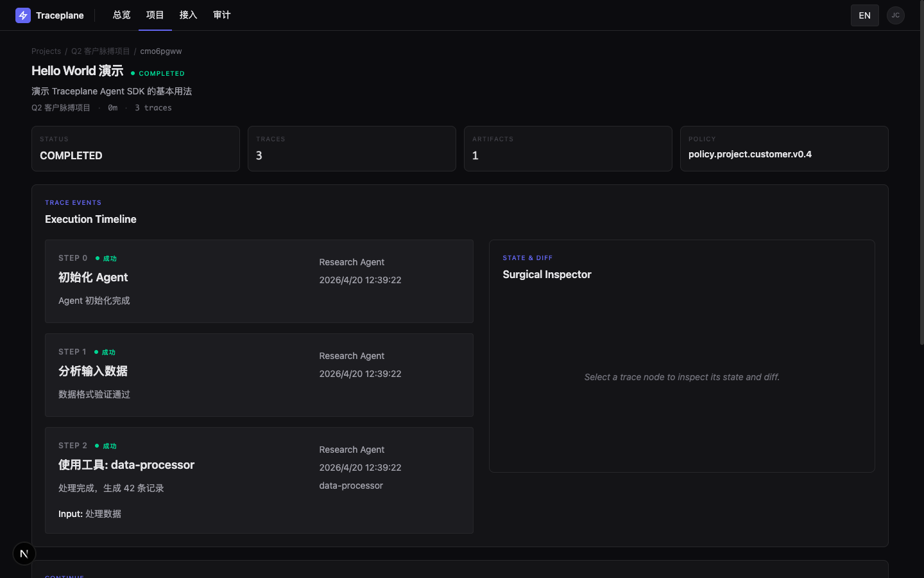Open the 接入 navigation tab
The height and width of the screenshot is (578, 924).
(x=189, y=15)
